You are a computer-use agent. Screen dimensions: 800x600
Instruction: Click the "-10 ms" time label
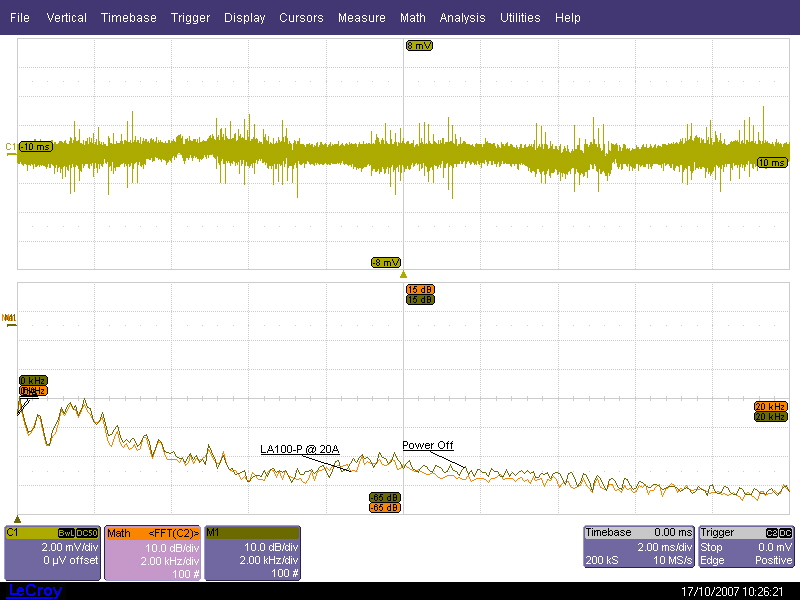click(x=36, y=147)
